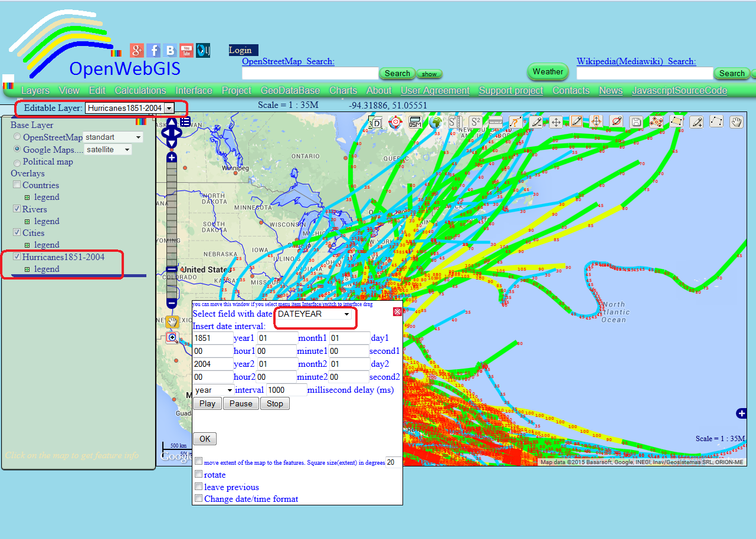
Task: Open the GeoDataBase menu
Action: [290, 90]
